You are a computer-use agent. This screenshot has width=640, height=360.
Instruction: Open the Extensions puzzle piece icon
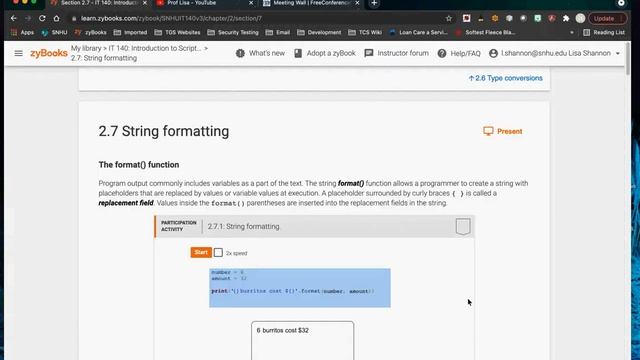566,18
